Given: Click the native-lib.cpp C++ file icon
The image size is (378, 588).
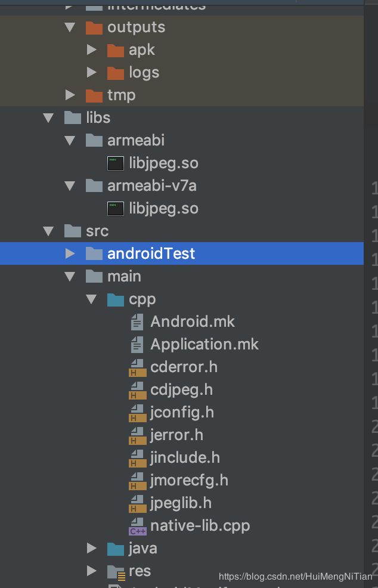Looking at the screenshot, I should click(x=138, y=526).
